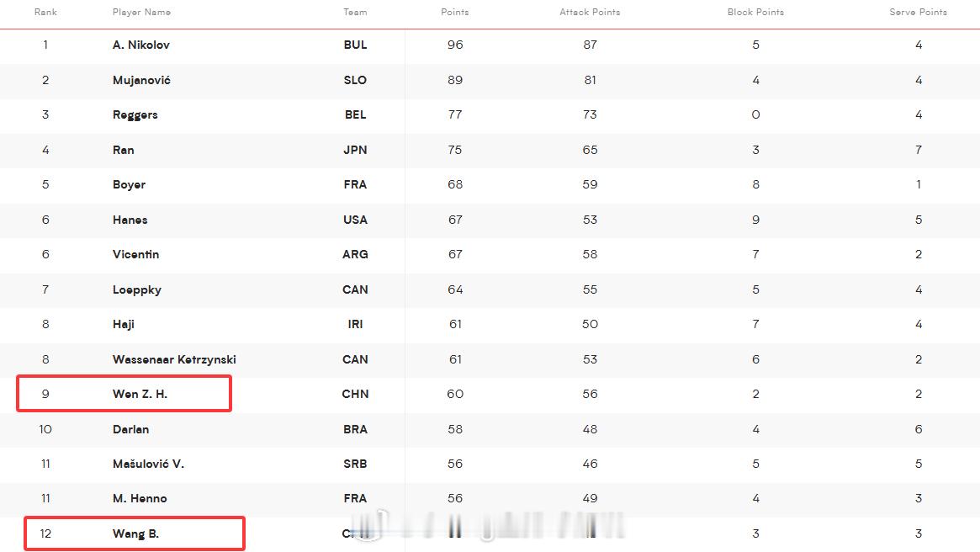Open Boyer's player row
Screen dimensions: 980x552
[490, 184]
